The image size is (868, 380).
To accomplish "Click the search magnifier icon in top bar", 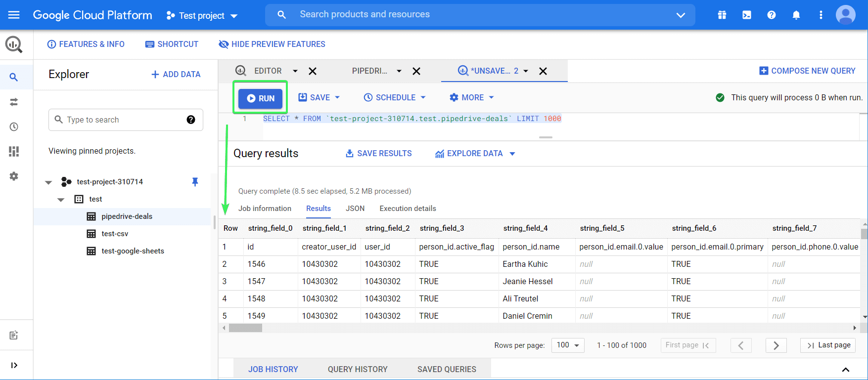I will [x=281, y=15].
